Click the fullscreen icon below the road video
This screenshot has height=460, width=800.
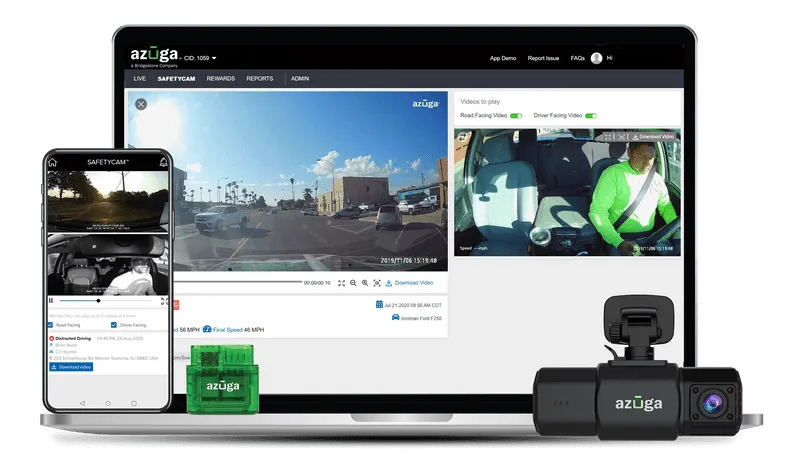(x=341, y=283)
